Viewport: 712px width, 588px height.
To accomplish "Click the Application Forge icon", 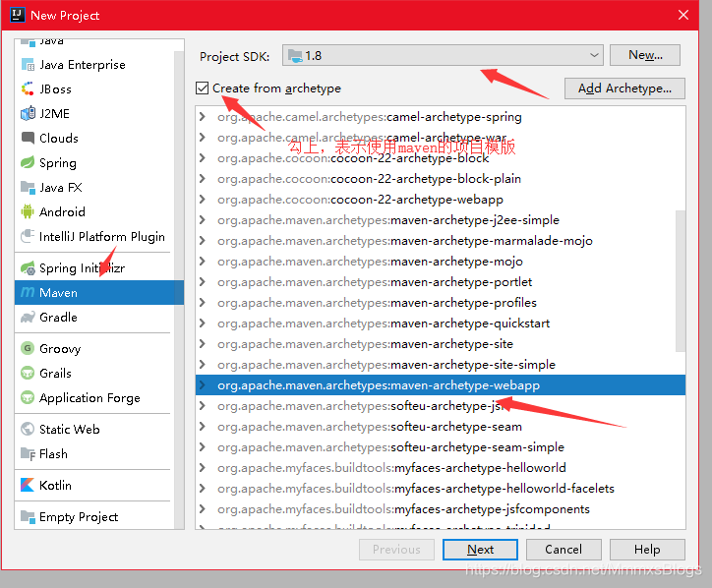I will coord(28,397).
